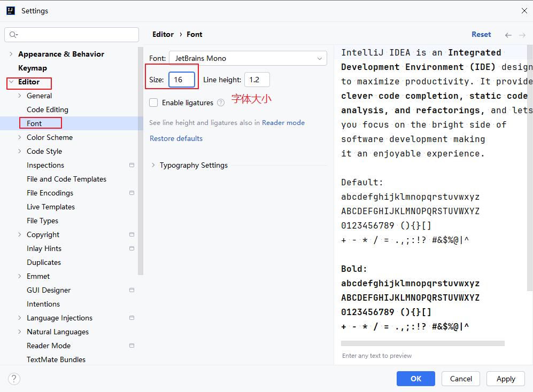Expand the Typography Settings section
This screenshot has width=533, height=392.
pos(153,165)
